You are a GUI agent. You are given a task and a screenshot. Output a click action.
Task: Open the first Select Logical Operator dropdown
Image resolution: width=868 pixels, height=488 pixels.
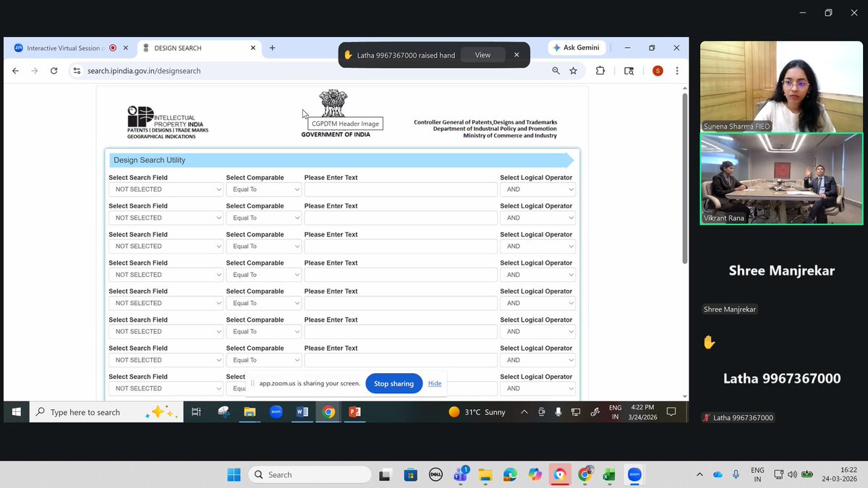click(537, 189)
